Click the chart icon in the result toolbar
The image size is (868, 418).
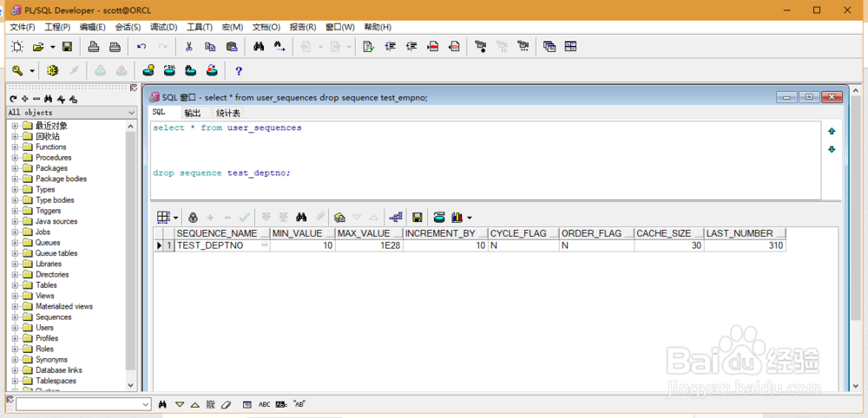click(x=457, y=217)
